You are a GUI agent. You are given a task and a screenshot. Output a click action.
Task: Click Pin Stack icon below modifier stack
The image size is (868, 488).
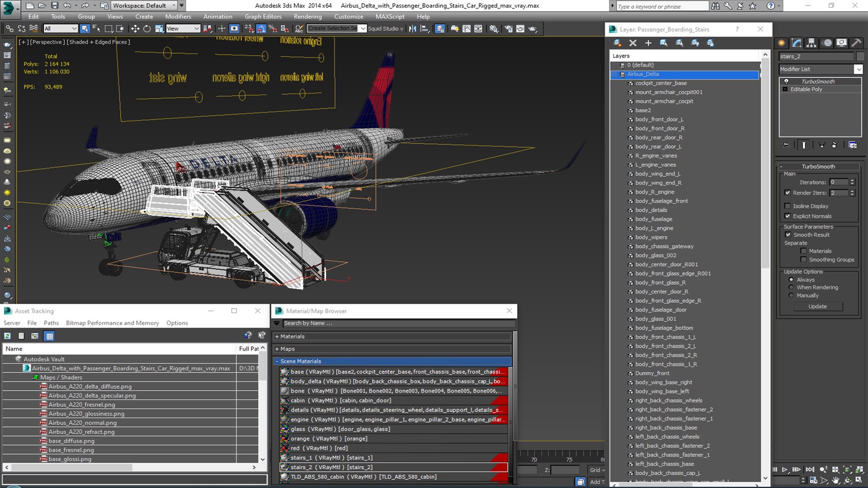[x=786, y=145]
